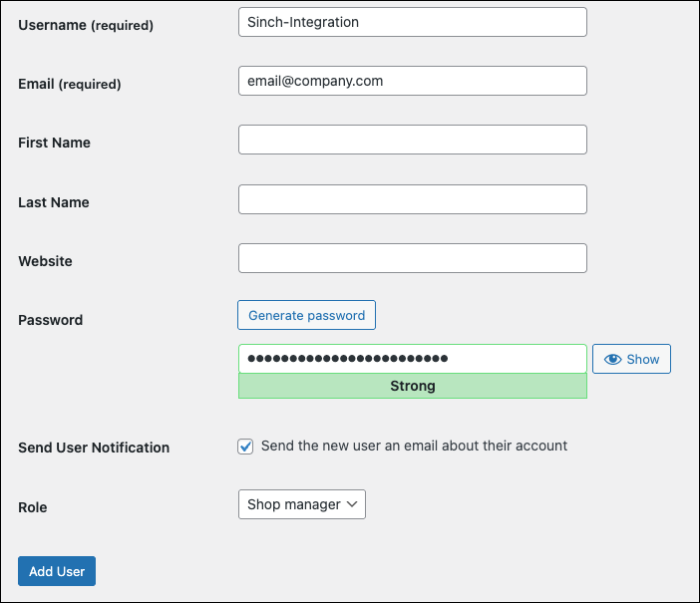Click the Strong password strength indicator

[x=413, y=386]
